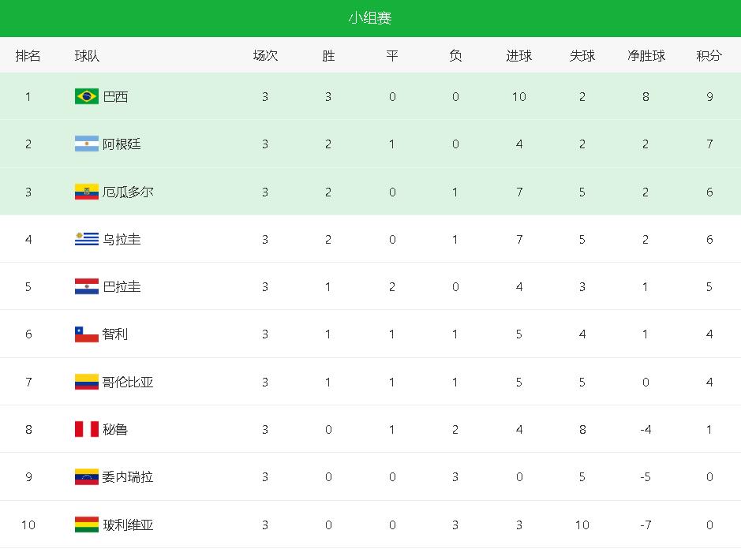Open the 巴西 team link
741x560 pixels.
tap(115, 97)
